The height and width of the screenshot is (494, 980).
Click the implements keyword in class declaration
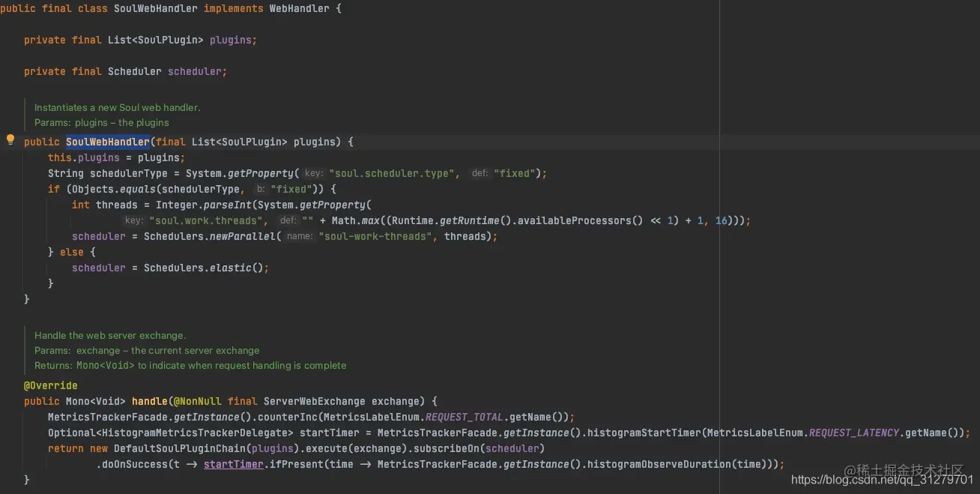(234, 9)
